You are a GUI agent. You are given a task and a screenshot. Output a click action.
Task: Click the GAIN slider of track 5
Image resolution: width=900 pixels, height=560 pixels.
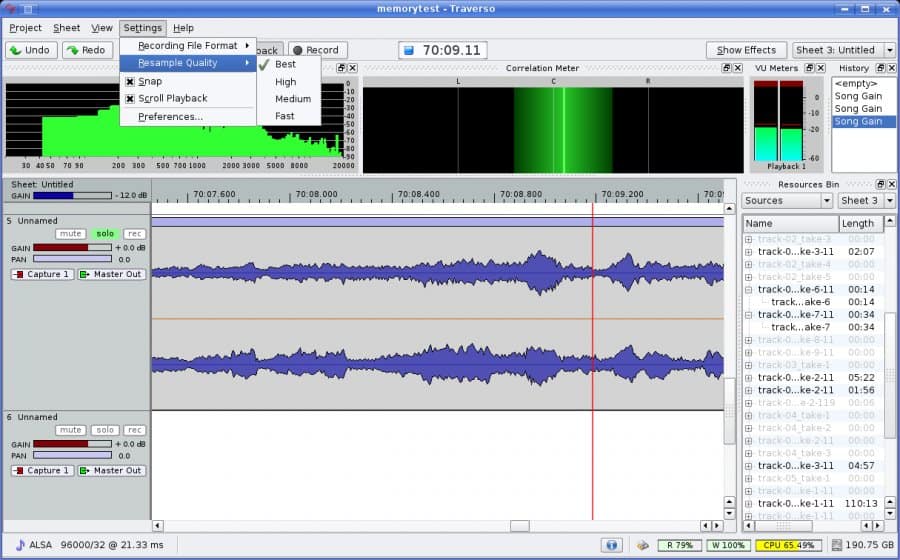click(72, 247)
